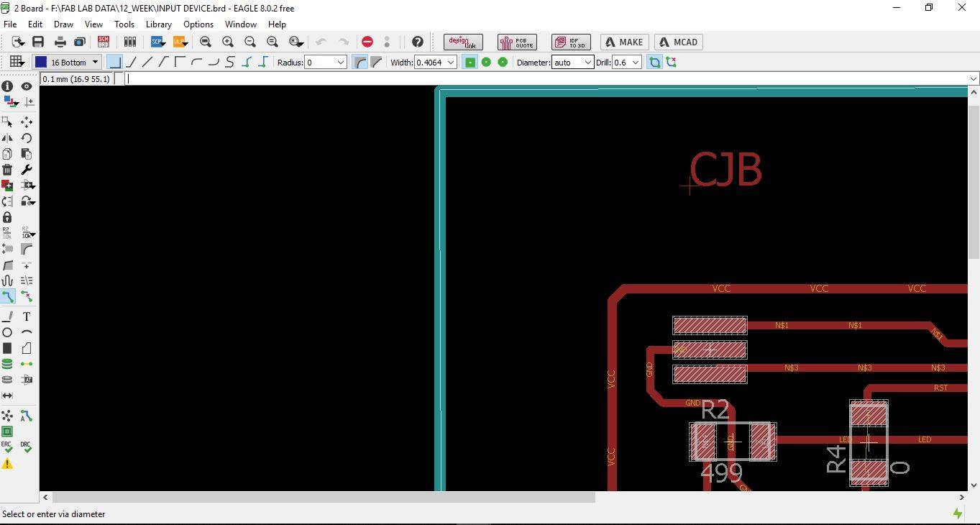Expand the Drill dropdown
Image resolution: width=980 pixels, height=525 pixels.
click(636, 63)
